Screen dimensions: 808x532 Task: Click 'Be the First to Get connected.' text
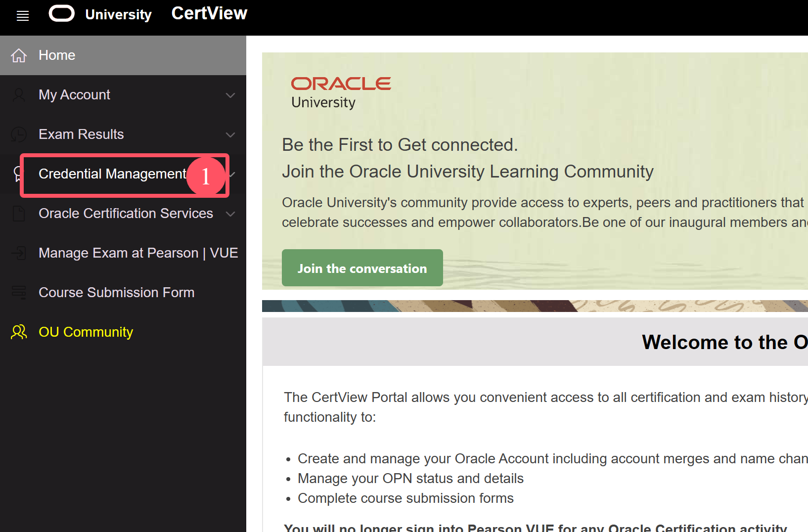point(400,145)
